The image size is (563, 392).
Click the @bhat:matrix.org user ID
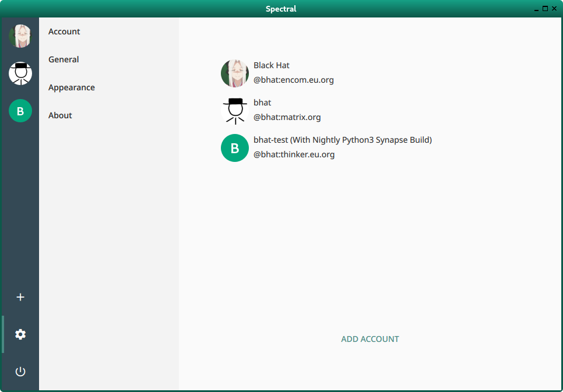click(x=287, y=117)
